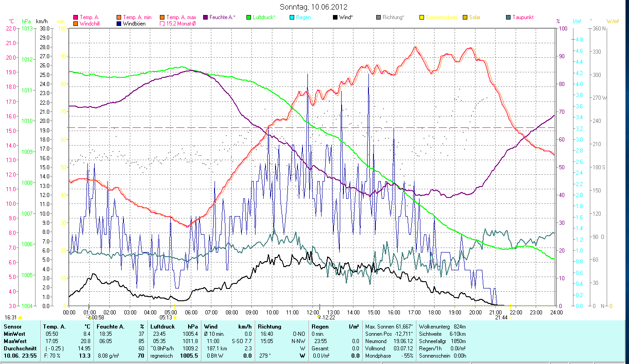The image size is (629, 364).
Task: Click the yellow Sonnenschein legend square
Action: tap(422, 17)
